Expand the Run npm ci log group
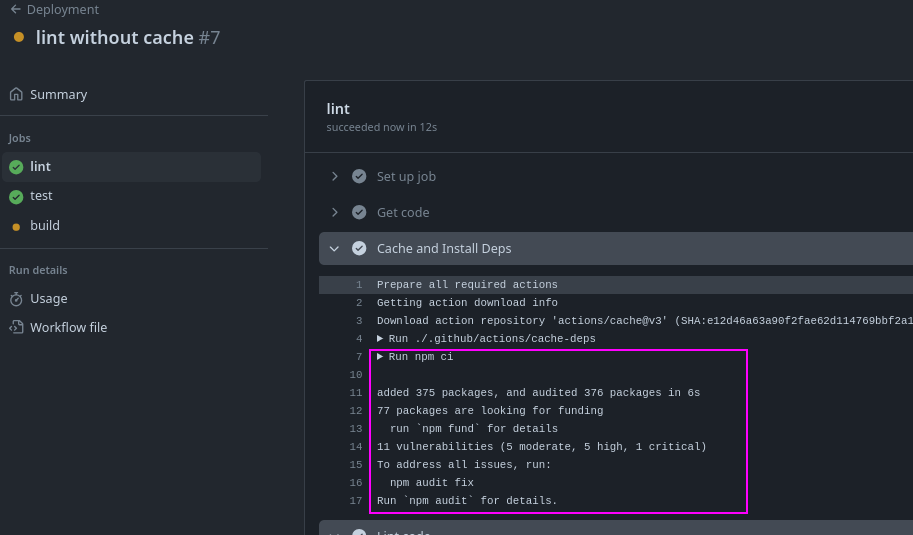The width and height of the screenshot is (913, 535). point(380,357)
